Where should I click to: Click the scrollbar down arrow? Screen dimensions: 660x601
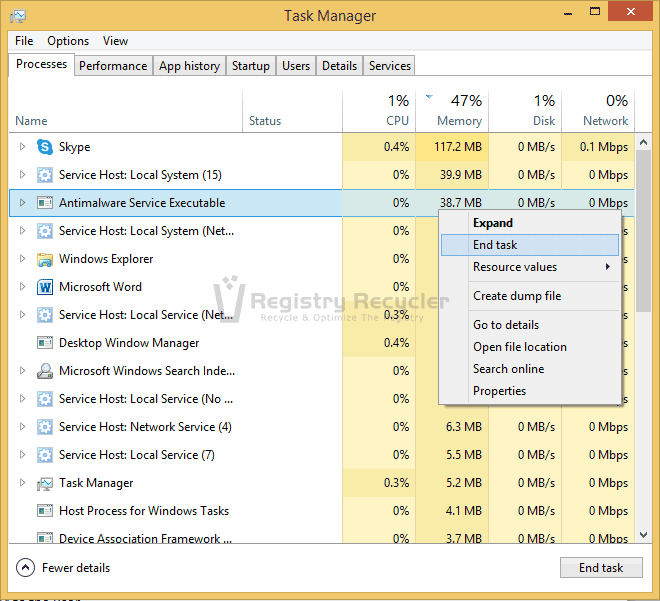click(643, 535)
